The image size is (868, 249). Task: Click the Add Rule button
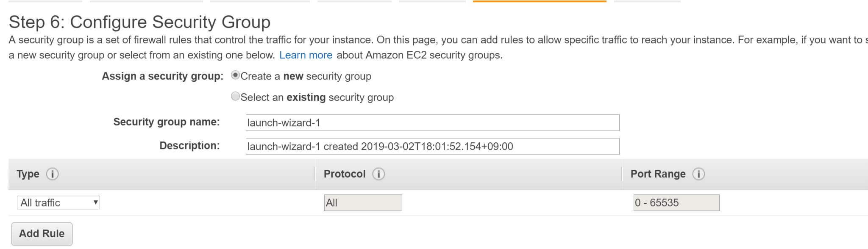pyautogui.click(x=42, y=234)
